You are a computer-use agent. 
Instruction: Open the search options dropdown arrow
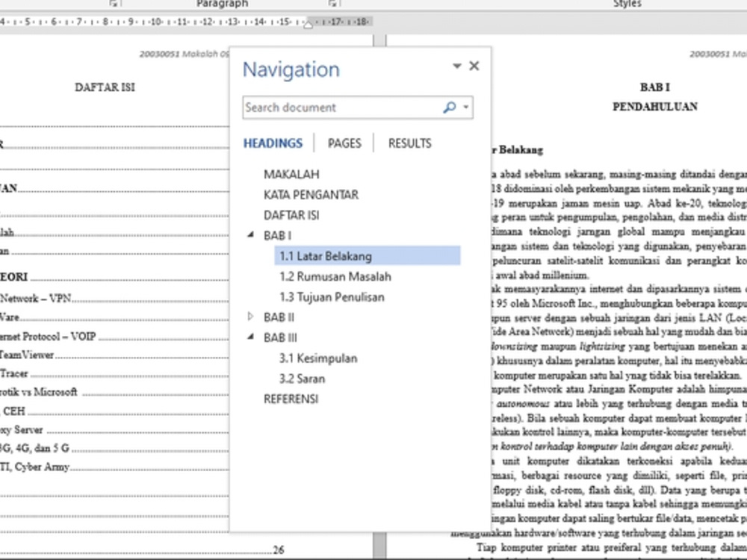tap(466, 108)
